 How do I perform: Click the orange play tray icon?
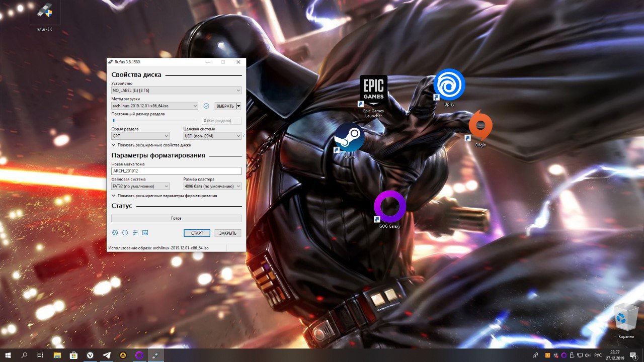tap(547, 355)
